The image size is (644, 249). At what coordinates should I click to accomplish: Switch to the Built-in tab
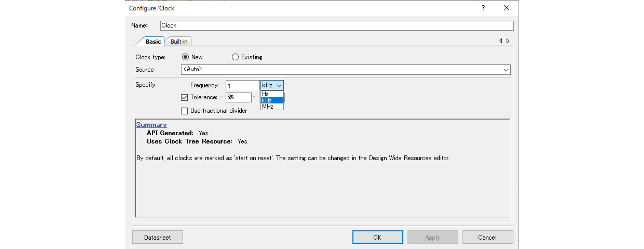[179, 41]
